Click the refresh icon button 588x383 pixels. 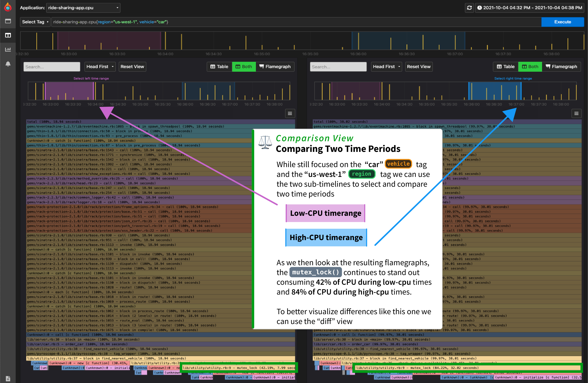(x=469, y=8)
